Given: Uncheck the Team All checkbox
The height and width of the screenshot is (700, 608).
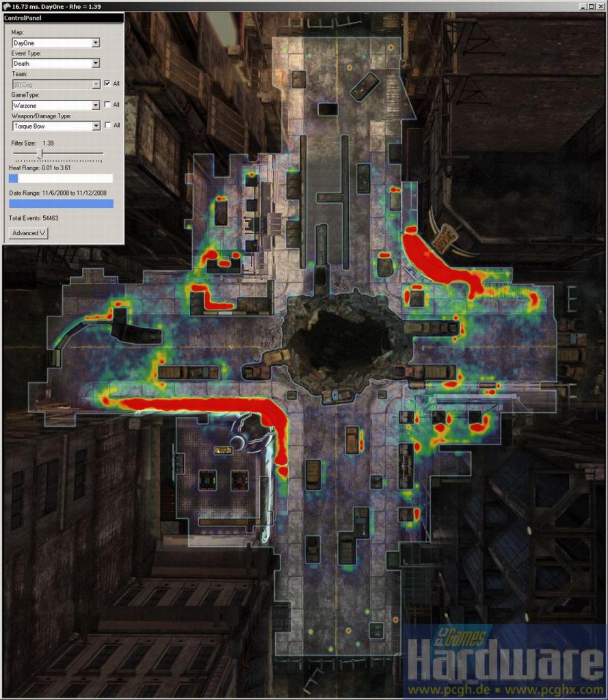Looking at the screenshot, I should [x=107, y=83].
